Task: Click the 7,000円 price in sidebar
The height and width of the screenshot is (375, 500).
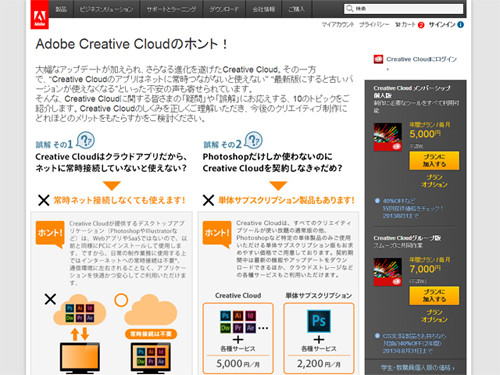Action: pyautogui.click(x=425, y=269)
